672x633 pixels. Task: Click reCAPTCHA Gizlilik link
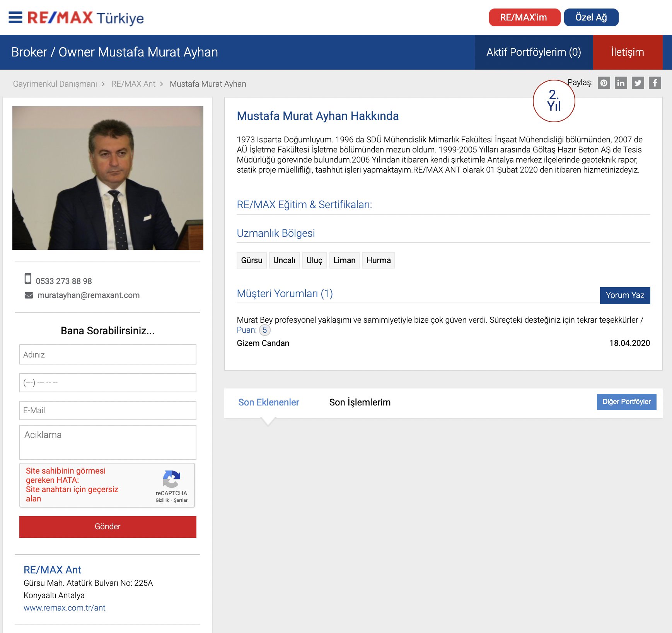pos(162,500)
